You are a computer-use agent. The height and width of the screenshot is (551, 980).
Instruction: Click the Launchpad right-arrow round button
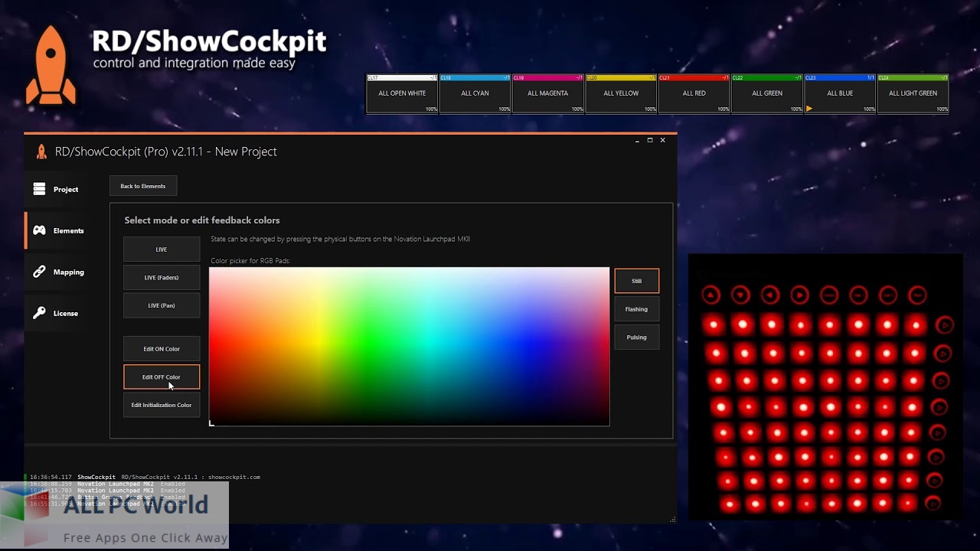[799, 295]
